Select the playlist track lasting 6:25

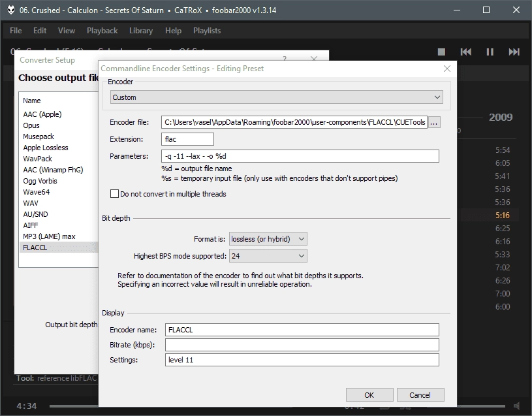502,229
